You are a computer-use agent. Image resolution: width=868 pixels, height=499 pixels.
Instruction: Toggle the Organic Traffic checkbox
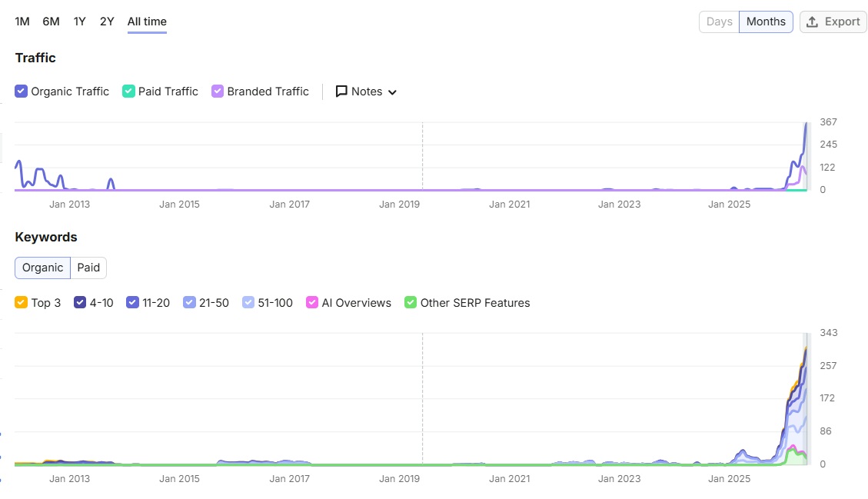point(21,91)
